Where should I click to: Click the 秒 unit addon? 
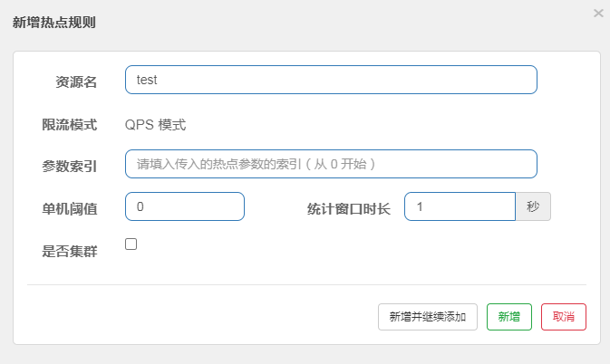(533, 206)
